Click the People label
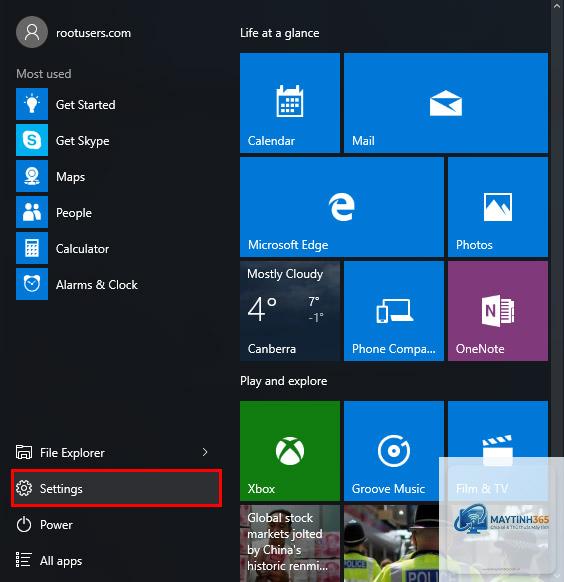Viewport: 564px width, 582px height. [74, 213]
